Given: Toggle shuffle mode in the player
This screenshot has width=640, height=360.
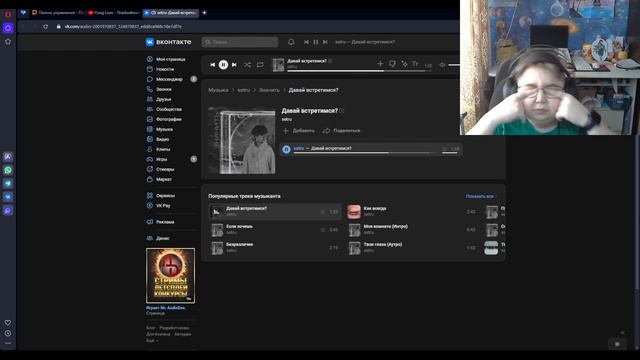Looking at the screenshot, I should tap(247, 64).
